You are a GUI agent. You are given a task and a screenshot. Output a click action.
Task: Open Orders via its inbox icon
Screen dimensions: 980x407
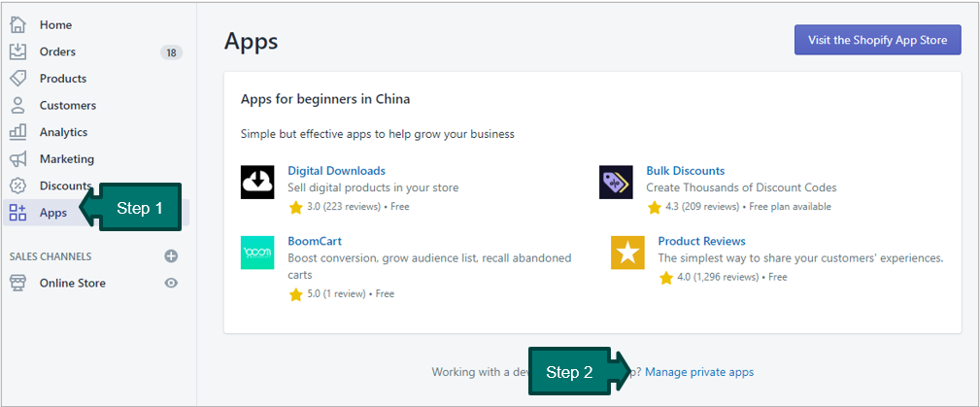pyautogui.click(x=18, y=51)
